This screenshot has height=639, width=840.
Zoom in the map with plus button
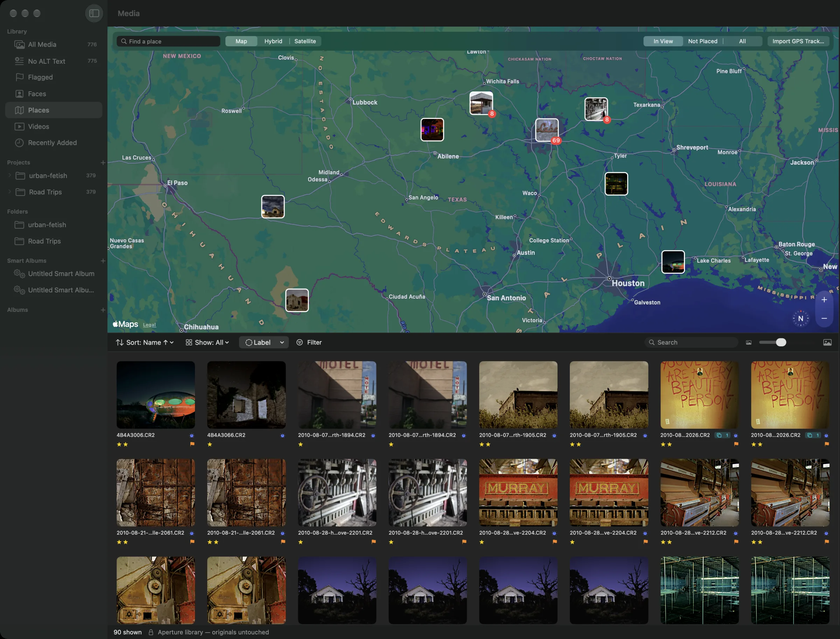(x=824, y=300)
